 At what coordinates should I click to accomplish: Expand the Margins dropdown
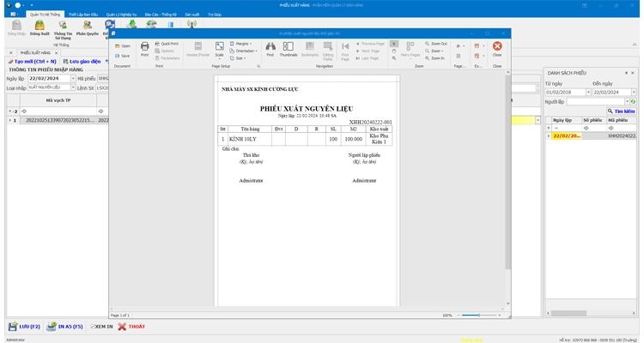coord(243,43)
